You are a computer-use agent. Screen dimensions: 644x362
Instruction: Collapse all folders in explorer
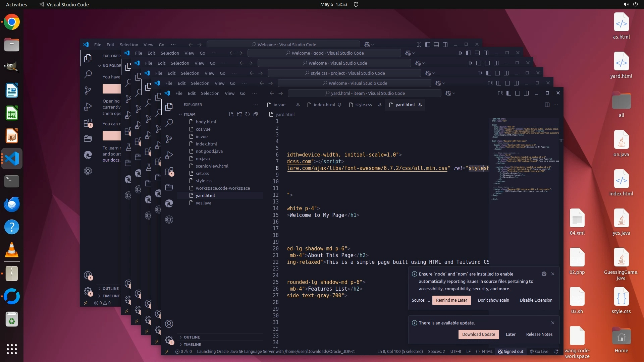coord(256,114)
